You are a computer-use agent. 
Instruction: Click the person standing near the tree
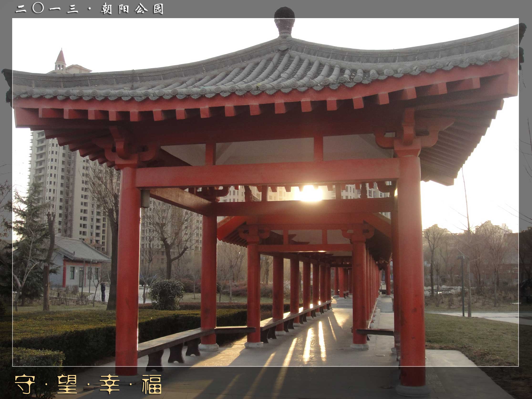(103, 291)
